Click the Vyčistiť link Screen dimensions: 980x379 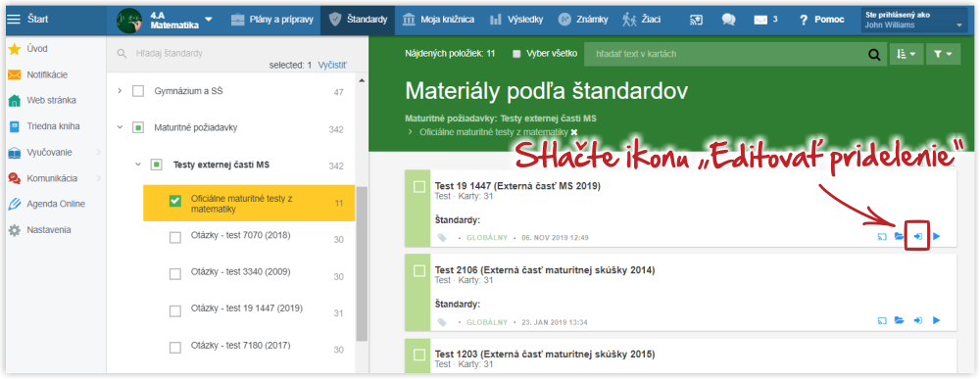pos(332,65)
